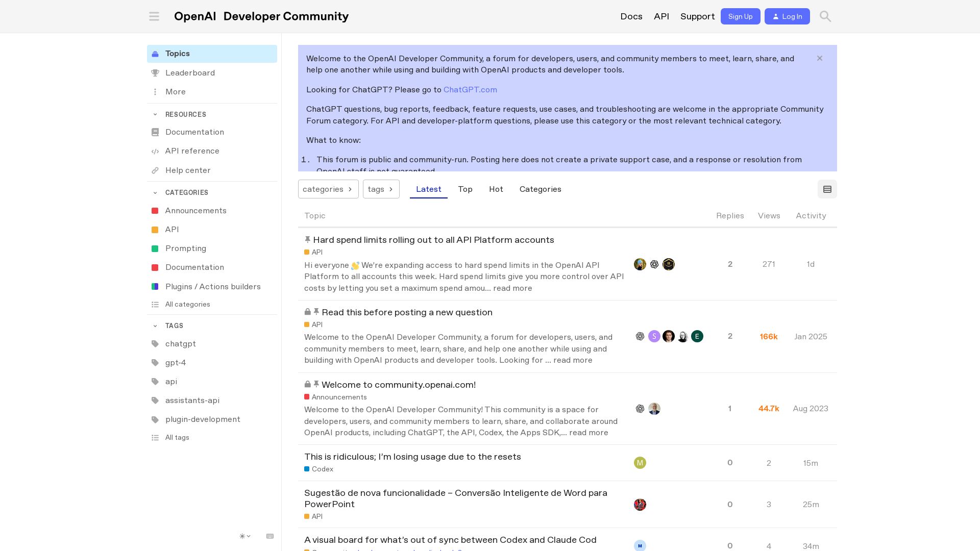Expand Read this before posting excerpt read more
The height and width of the screenshot is (551, 980).
pyautogui.click(x=573, y=360)
